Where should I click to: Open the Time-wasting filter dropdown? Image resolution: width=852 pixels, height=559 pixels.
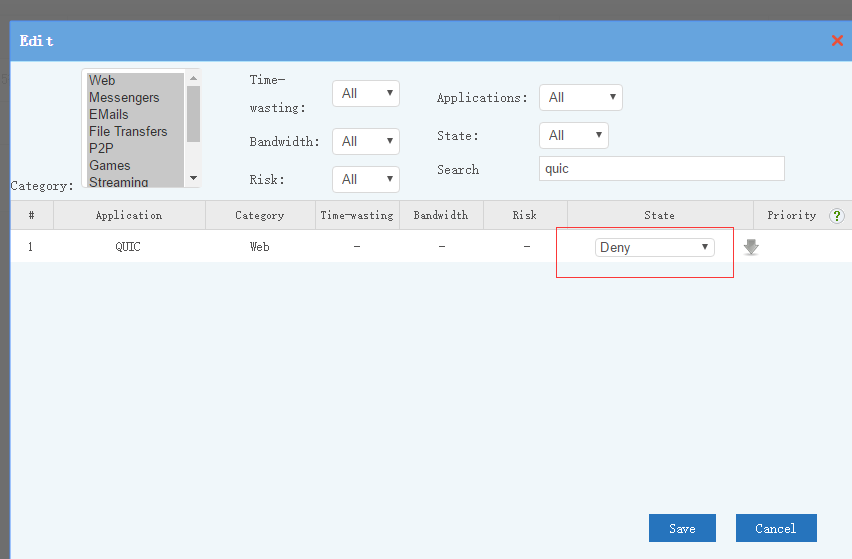(x=366, y=93)
